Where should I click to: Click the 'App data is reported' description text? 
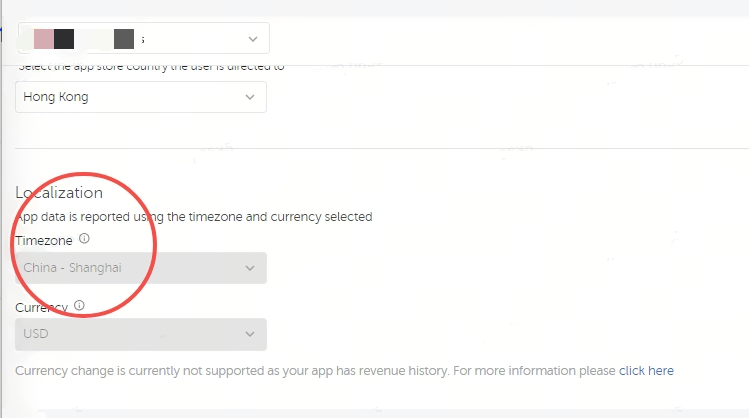click(194, 217)
